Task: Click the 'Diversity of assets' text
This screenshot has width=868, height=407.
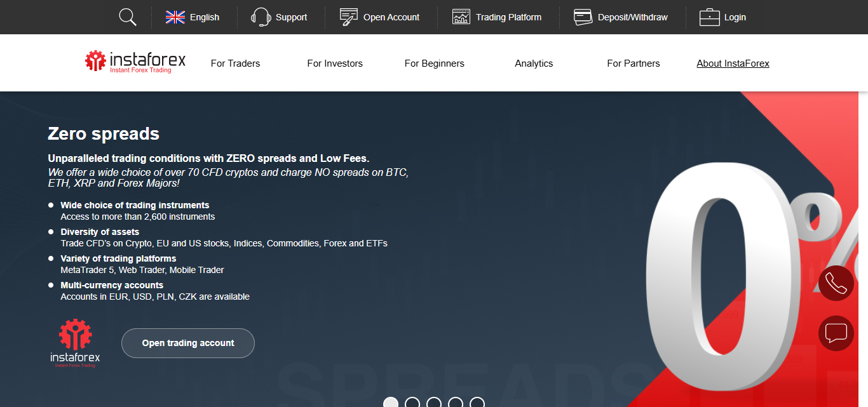Action: [100, 232]
